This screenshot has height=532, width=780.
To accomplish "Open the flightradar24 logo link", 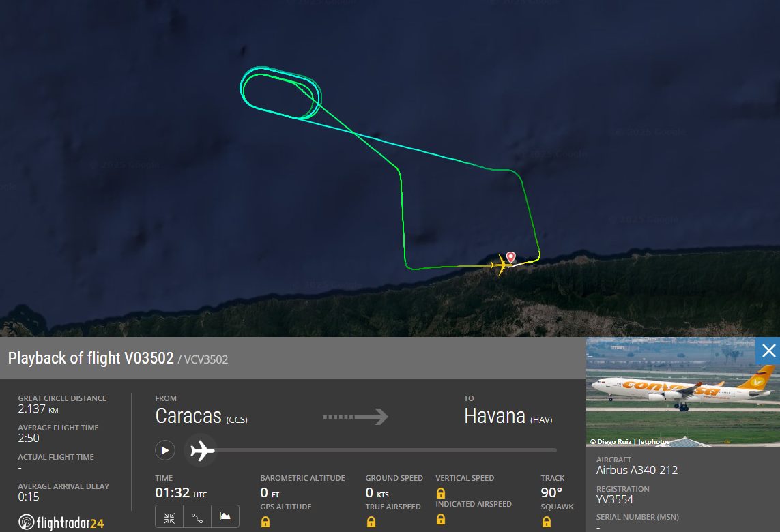I will coord(61,522).
